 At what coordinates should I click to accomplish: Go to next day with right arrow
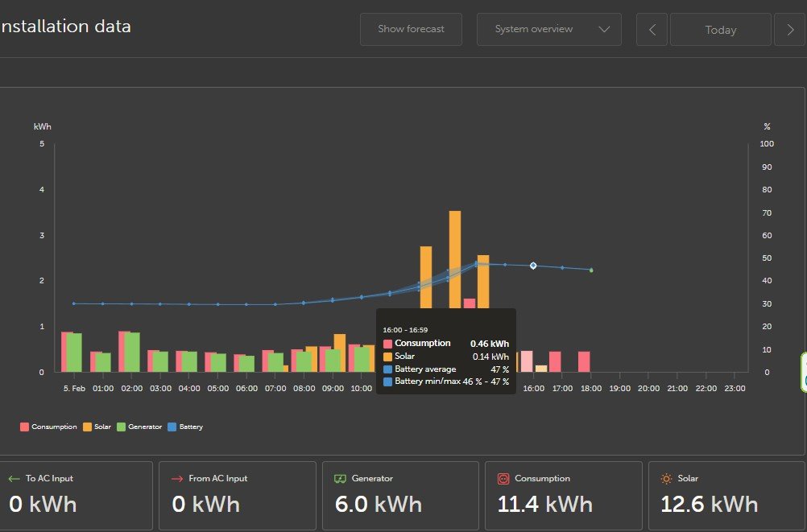(788, 30)
